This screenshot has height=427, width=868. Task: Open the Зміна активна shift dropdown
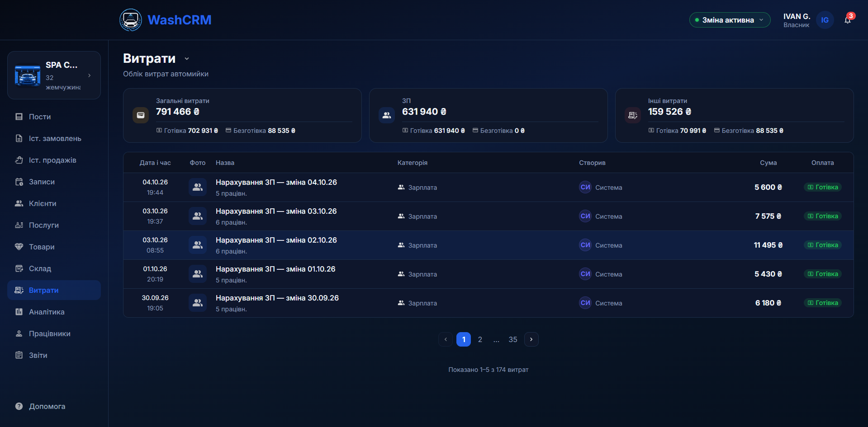730,20
